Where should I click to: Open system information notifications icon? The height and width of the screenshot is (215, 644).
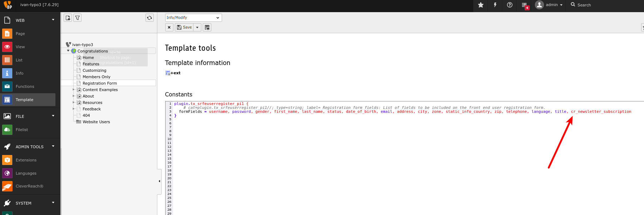point(525,5)
